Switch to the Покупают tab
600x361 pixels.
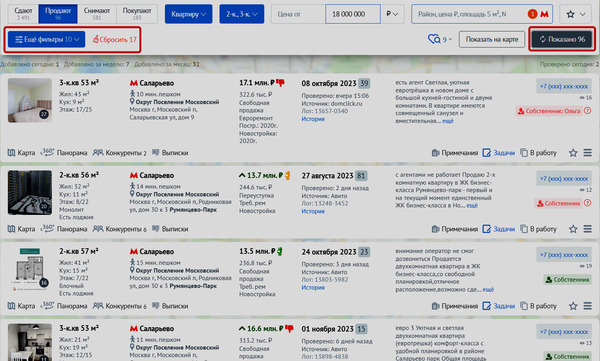137,14
